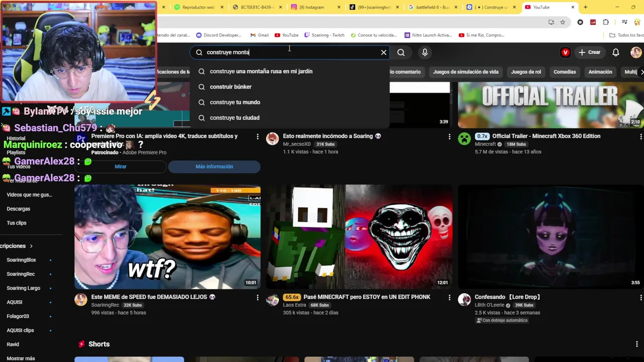Image resolution: width=644 pixels, height=362 pixels.
Task: Click Mr_secsoXD channel avatar
Action: click(x=272, y=139)
